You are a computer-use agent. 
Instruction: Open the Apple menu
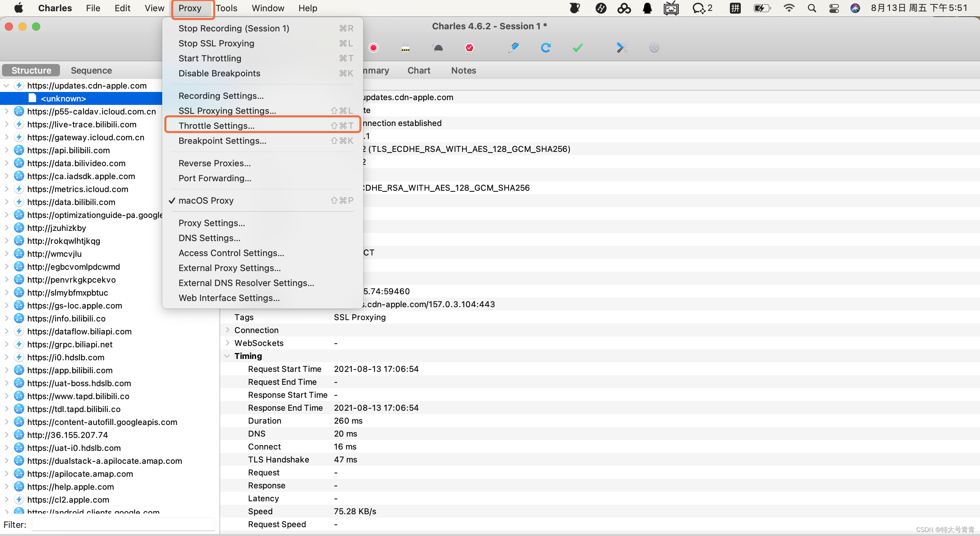point(19,8)
